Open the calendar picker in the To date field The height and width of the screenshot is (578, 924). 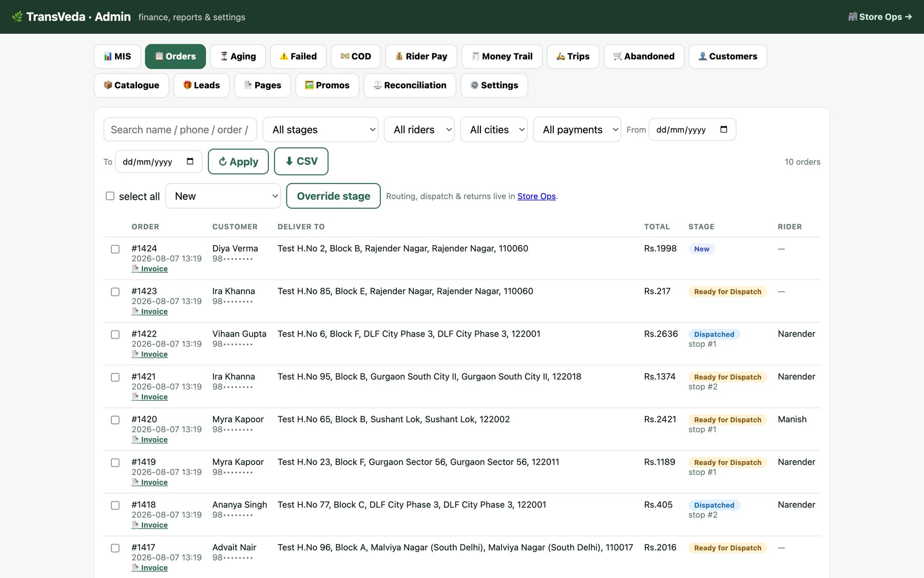click(x=190, y=161)
